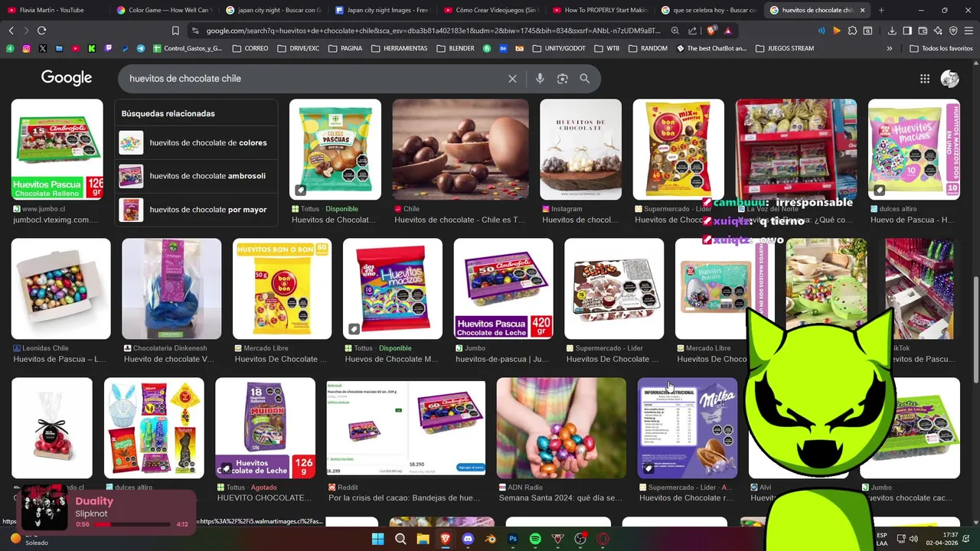Open site settings icon left of URL
This screenshot has width=980, height=551.
point(195,31)
